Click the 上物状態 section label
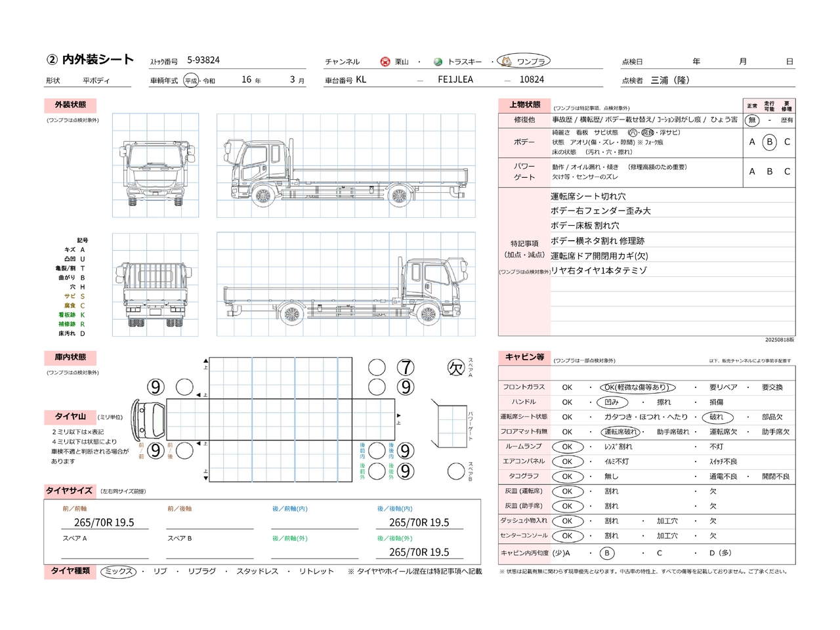This screenshot has height=630, width=840. tap(524, 105)
